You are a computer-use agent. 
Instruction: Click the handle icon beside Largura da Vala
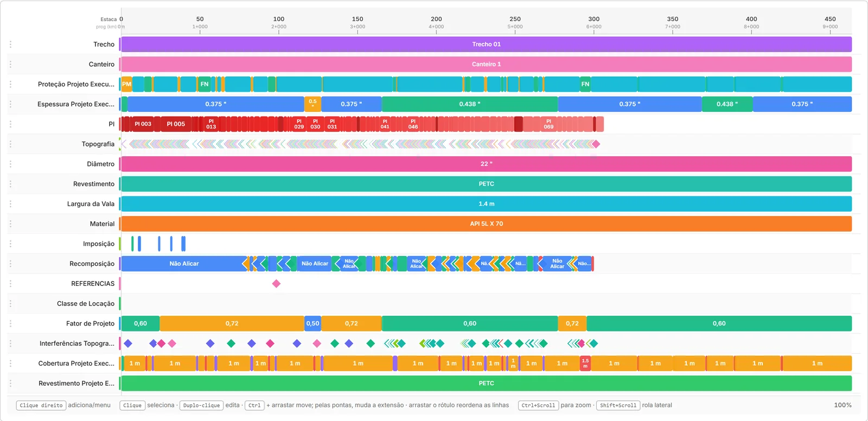point(10,204)
